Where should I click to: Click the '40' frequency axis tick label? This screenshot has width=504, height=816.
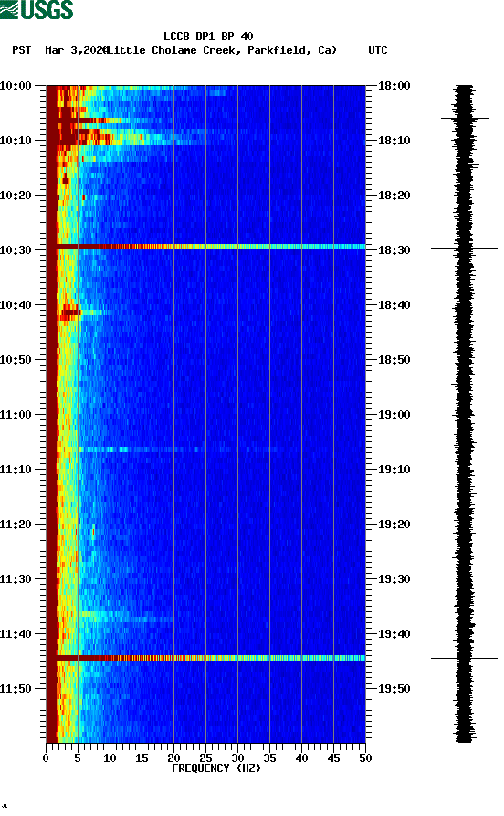click(x=301, y=758)
